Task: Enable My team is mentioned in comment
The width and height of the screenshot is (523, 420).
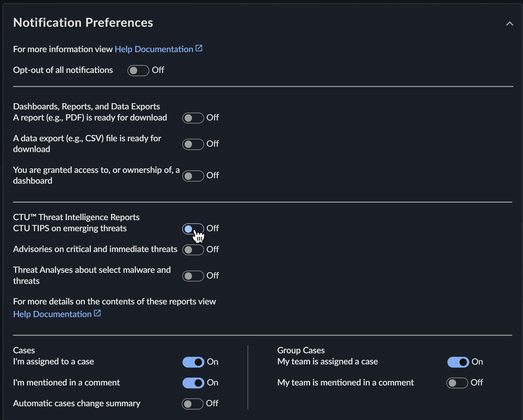Action: [457, 383]
